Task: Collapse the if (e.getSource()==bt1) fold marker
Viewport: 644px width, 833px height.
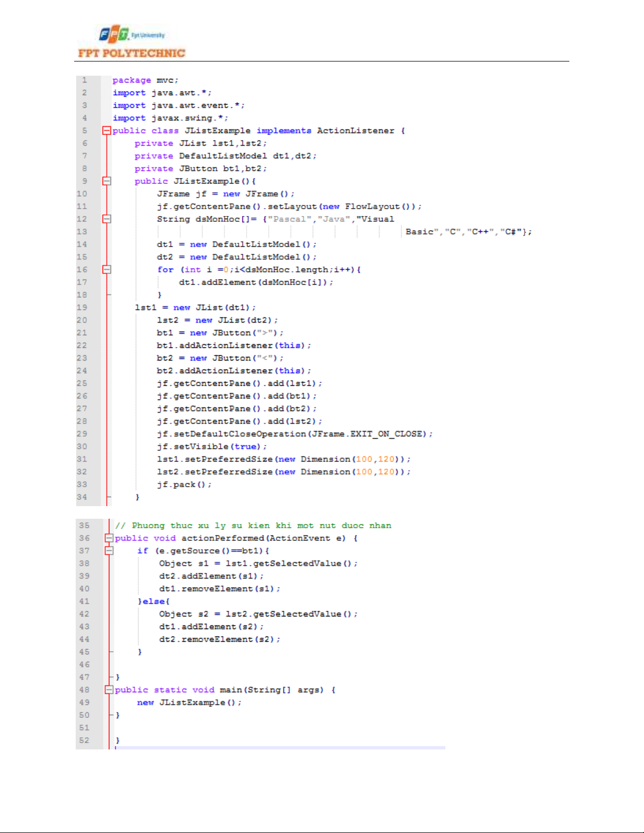Action: pyautogui.click(x=109, y=550)
